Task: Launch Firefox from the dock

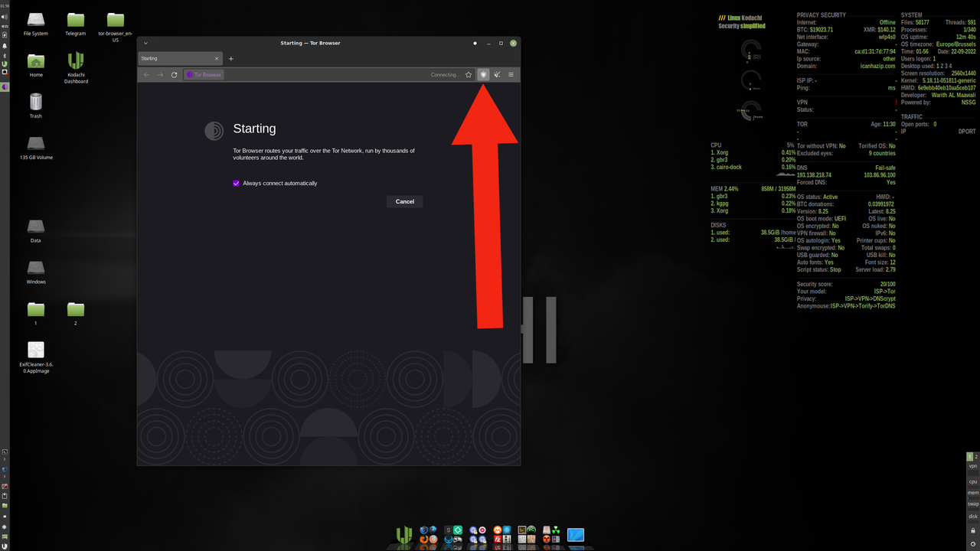Action: [424, 539]
